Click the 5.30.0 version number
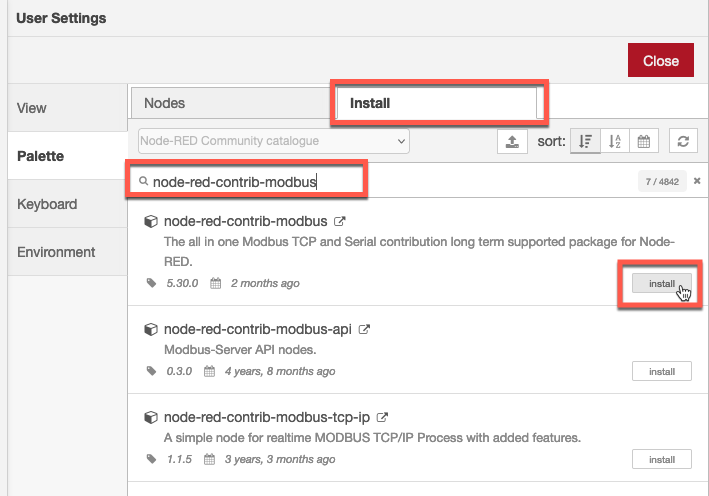The height and width of the screenshot is (496, 709). pyautogui.click(x=182, y=283)
